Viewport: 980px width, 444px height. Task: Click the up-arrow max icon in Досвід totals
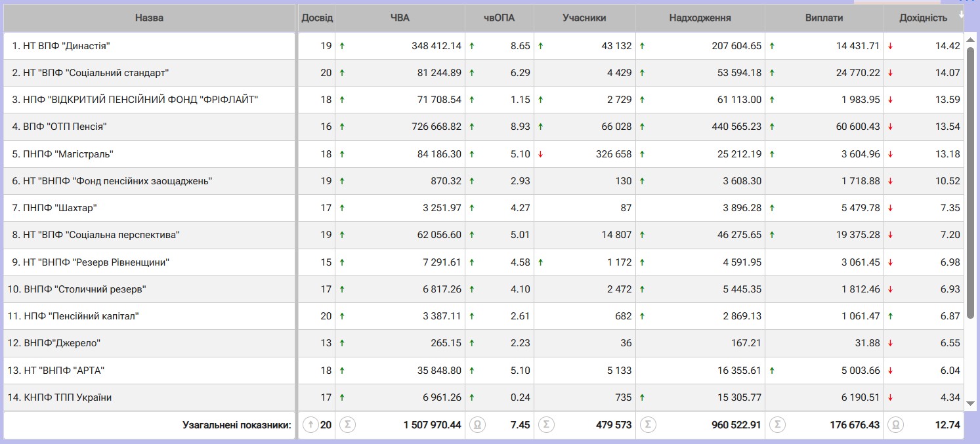[x=310, y=425]
